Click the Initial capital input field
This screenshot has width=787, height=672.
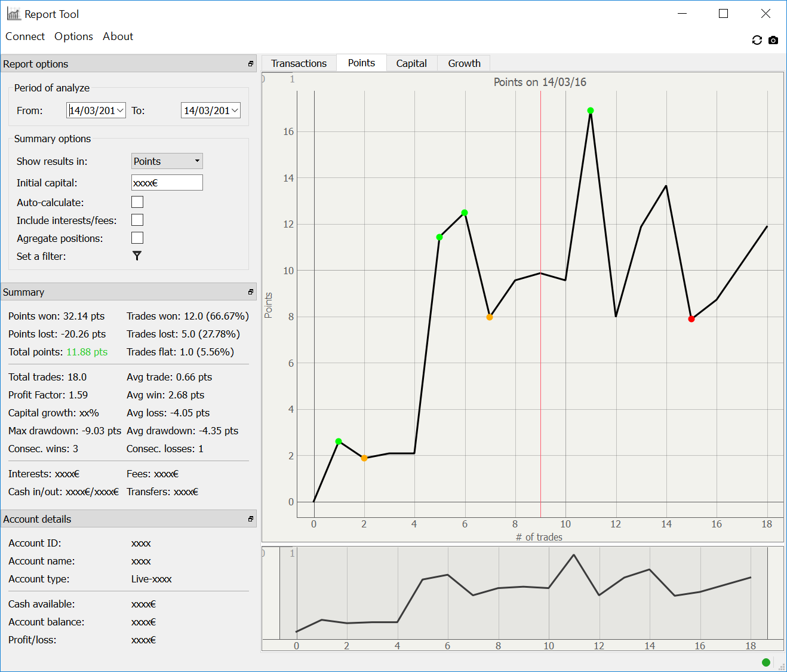click(x=167, y=183)
